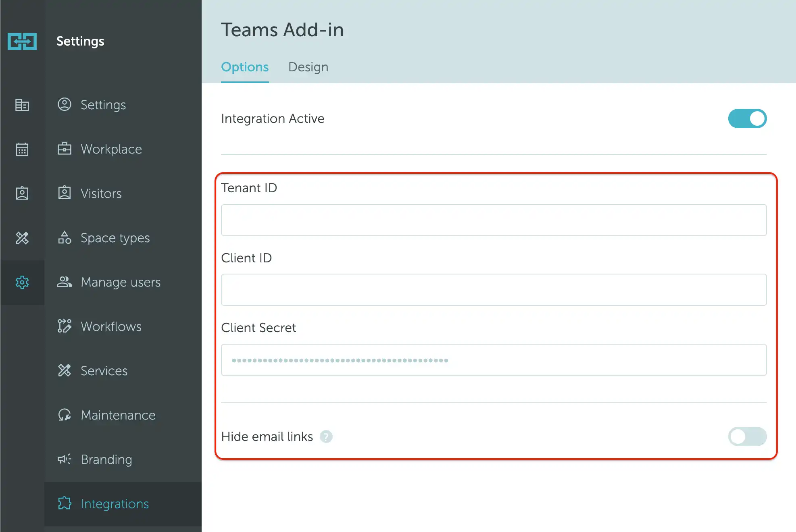Click the Visitors badge icon

point(65,193)
